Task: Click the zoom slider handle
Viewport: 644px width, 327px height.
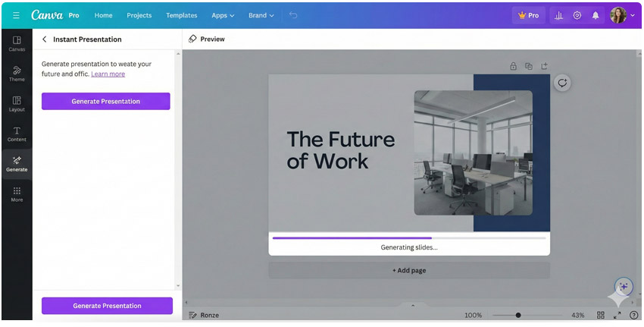Action: click(518, 315)
